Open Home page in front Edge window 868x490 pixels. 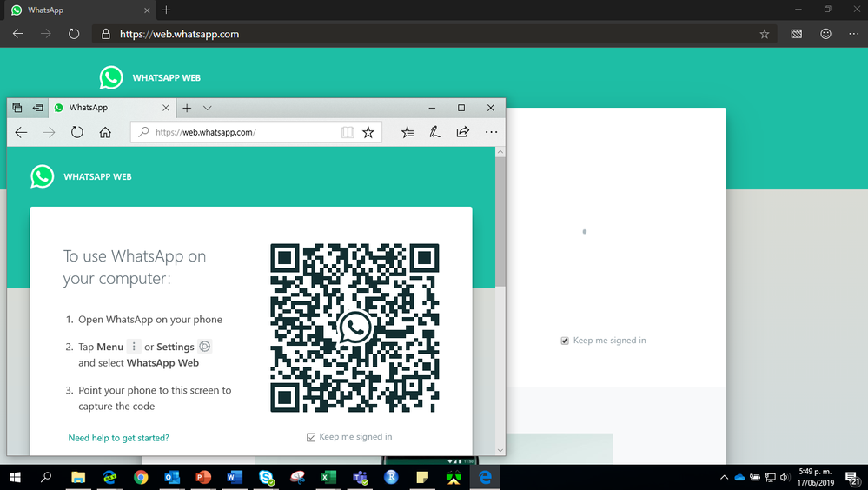point(105,132)
